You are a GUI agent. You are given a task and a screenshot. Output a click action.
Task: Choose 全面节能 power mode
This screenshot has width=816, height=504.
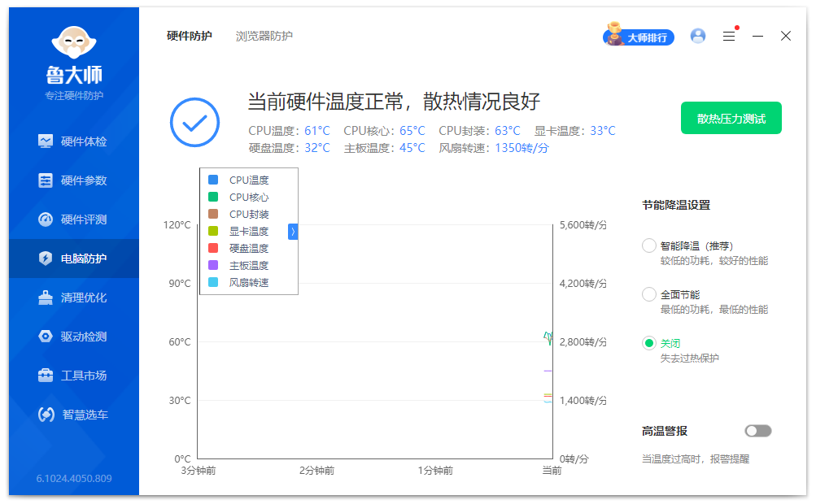click(x=649, y=294)
